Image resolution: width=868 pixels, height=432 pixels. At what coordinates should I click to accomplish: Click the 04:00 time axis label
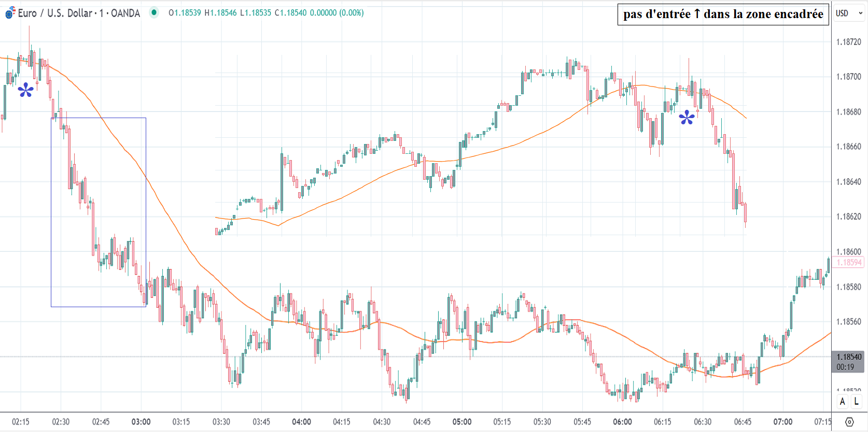point(301,422)
